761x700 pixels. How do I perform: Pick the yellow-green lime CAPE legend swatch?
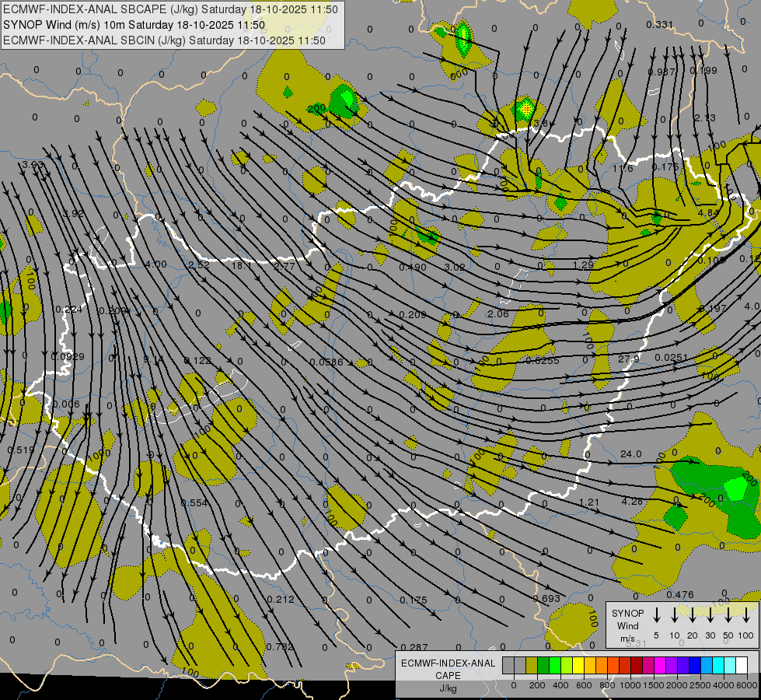(567, 665)
